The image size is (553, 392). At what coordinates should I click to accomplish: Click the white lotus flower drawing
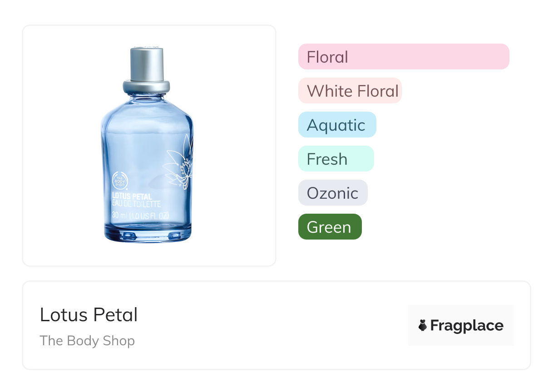[179, 166]
